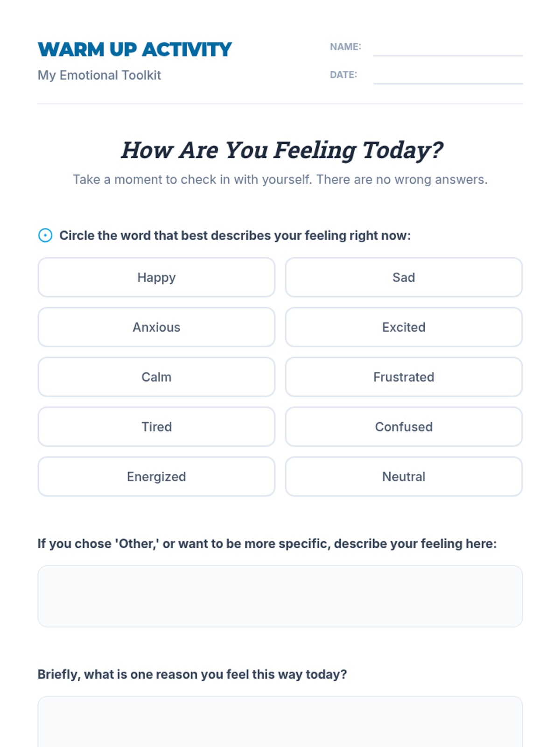The image size is (560, 747).
Task: Select the Happy feeling option
Action: point(156,277)
